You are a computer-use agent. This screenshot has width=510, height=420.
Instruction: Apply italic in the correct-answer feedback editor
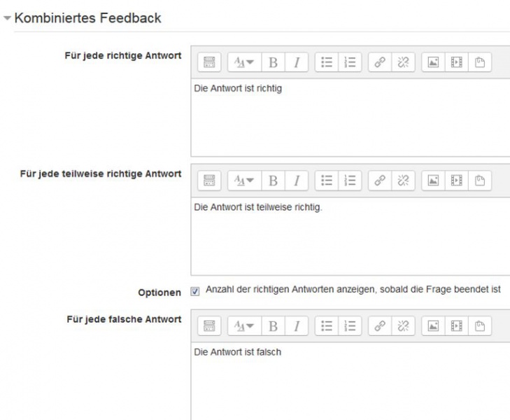pyautogui.click(x=297, y=62)
